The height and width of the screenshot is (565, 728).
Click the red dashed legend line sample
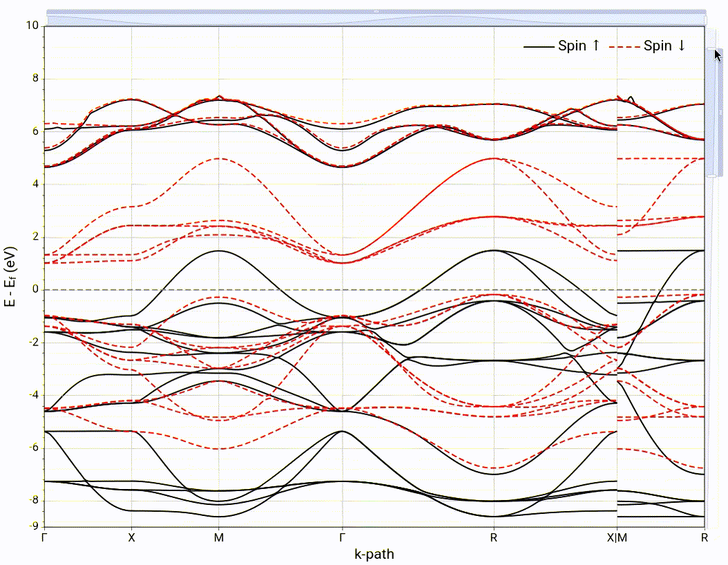click(625, 46)
